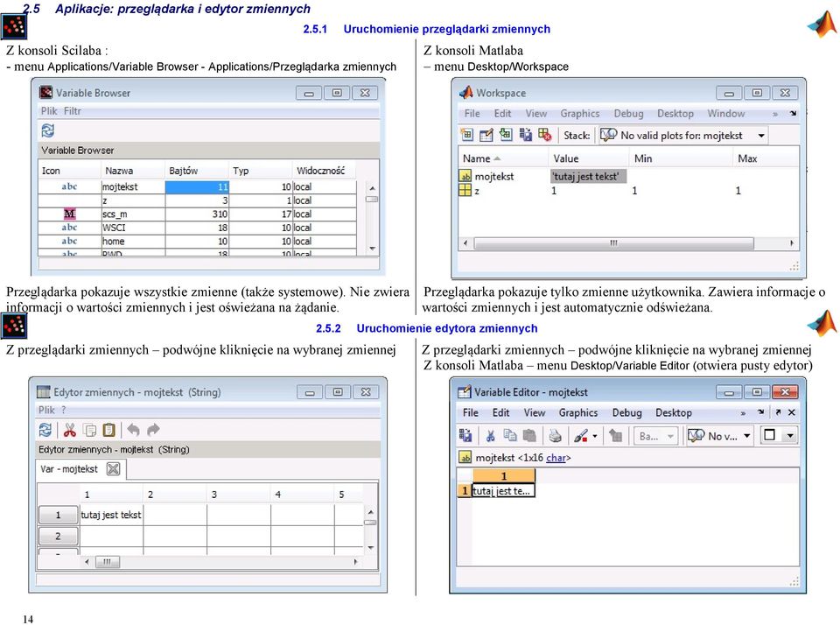Open No v... plot dropdown in Variable Editor
Image resolution: width=840 pixels, height=625 pixels.
[746, 436]
